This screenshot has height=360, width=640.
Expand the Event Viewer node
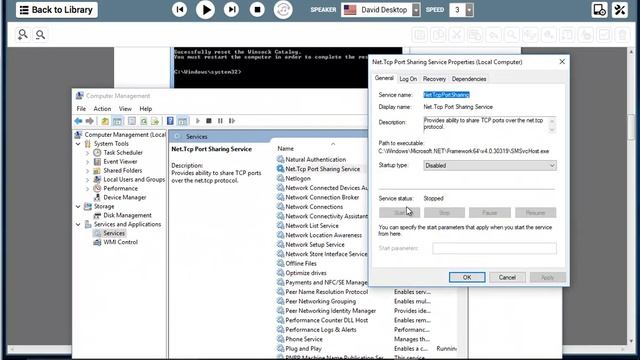pos(87,162)
